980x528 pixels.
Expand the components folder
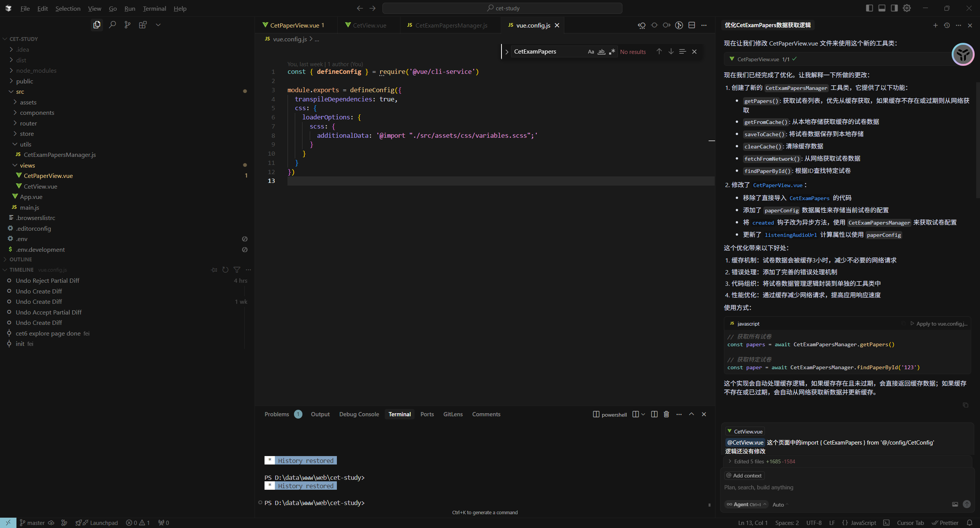(37, 112)
